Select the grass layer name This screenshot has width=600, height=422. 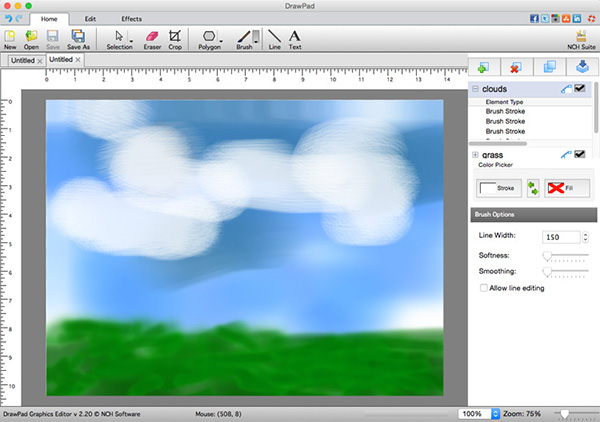(492, 155)
